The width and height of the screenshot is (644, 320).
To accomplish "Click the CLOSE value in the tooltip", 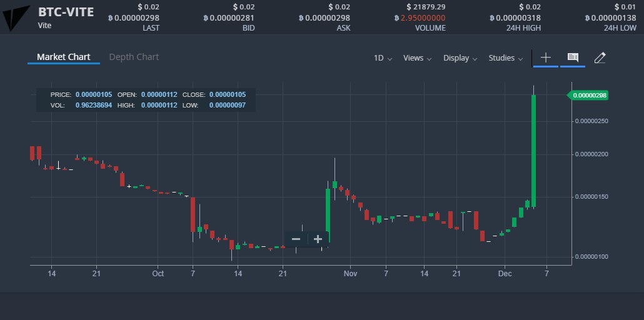I will pos(228,94).
